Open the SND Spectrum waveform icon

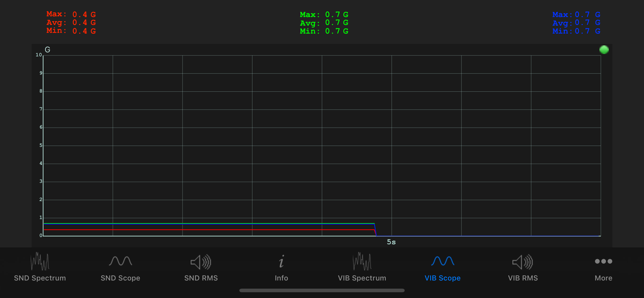click(x=40, y=261)
